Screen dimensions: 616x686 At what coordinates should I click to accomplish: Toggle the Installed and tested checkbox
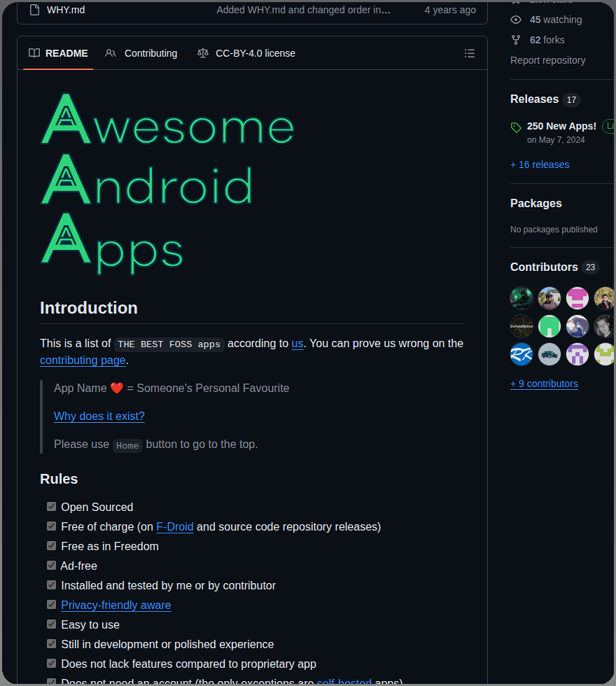(x=52, y=585)
